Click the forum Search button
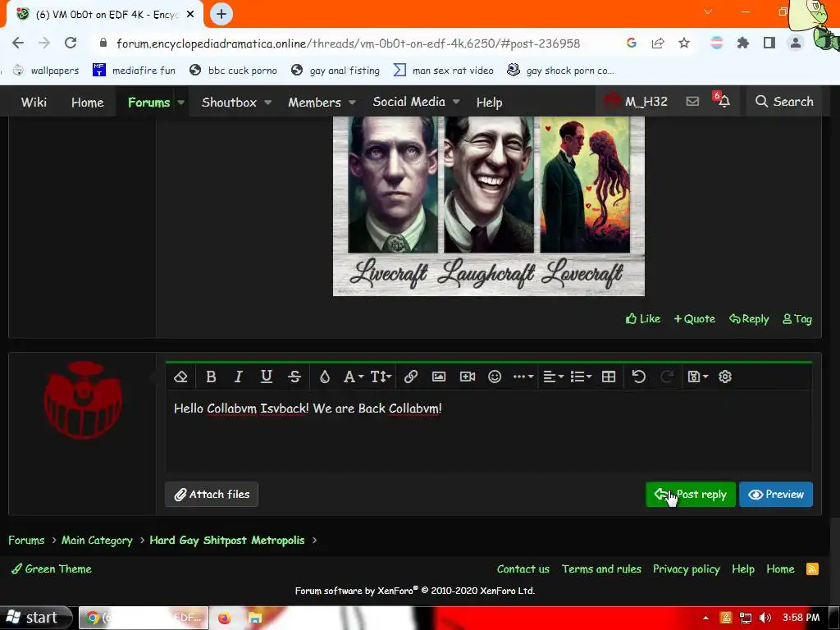This screenshot has height=630, width=840. [784, 101]
